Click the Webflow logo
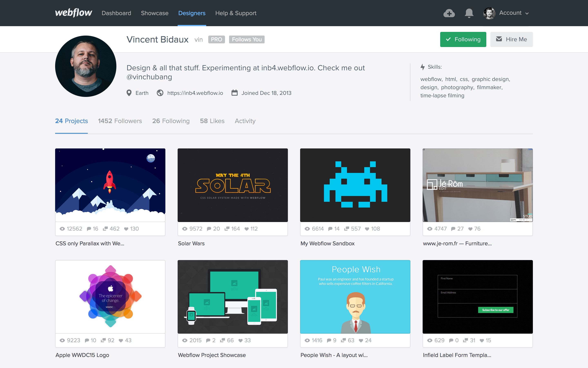The image size is (588, 368). (x=73, y=13)
